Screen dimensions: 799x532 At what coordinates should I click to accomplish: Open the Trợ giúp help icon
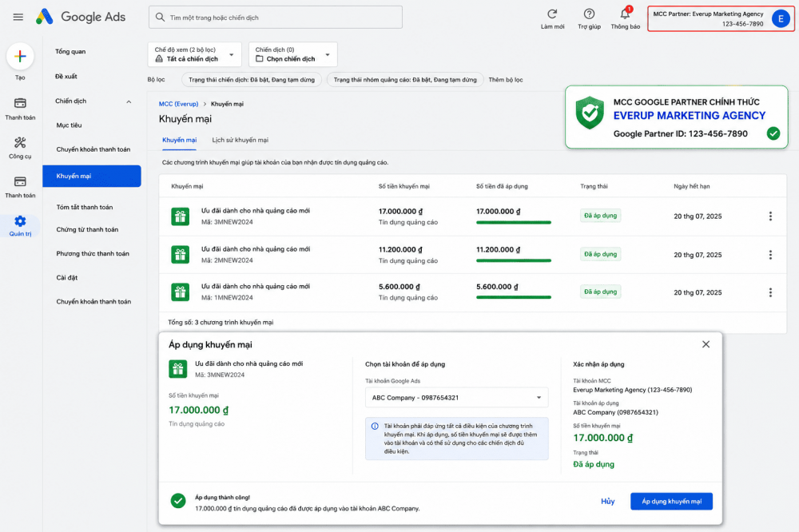tap(589, 14)
